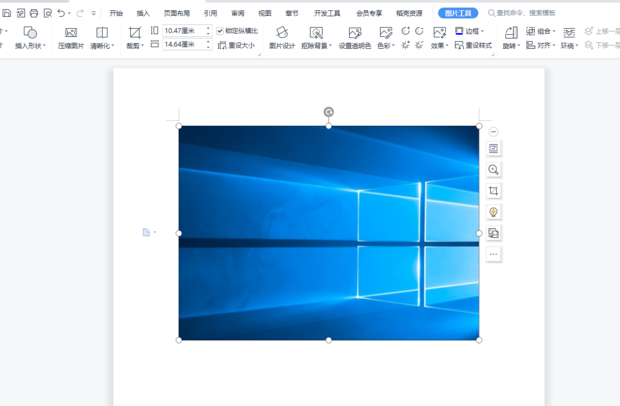Expand the 色彩 color dropdown
This screenshot has width=620, height=406.
[393, 46]
